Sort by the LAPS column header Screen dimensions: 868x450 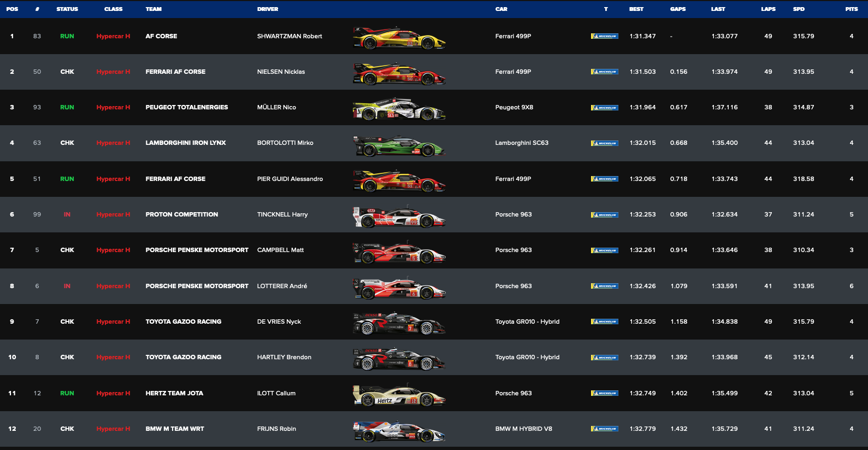[x=768, y=9]
